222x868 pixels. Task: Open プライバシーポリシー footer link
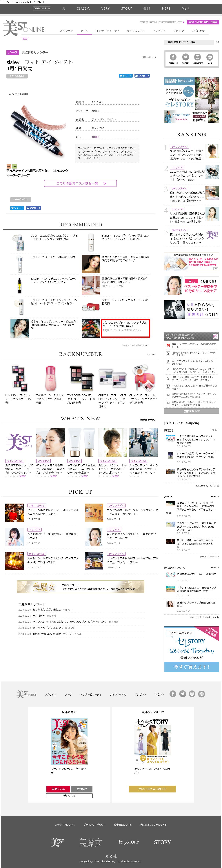click(94, 824)
